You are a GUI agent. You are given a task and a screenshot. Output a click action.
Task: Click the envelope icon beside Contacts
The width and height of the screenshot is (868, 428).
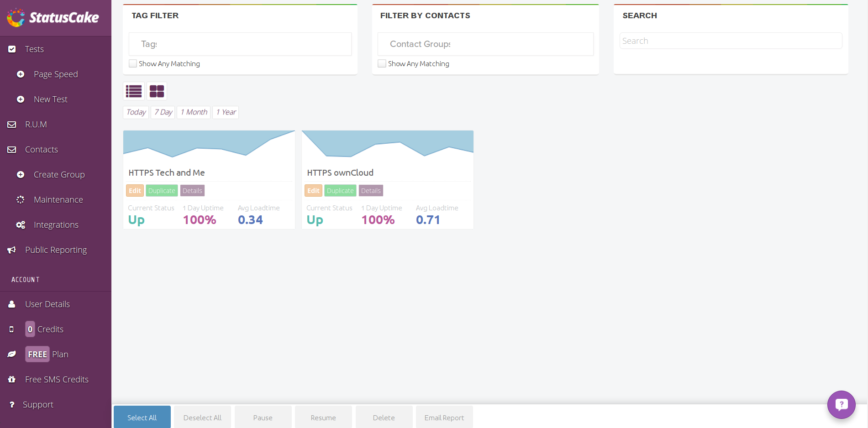pos(12,149)
